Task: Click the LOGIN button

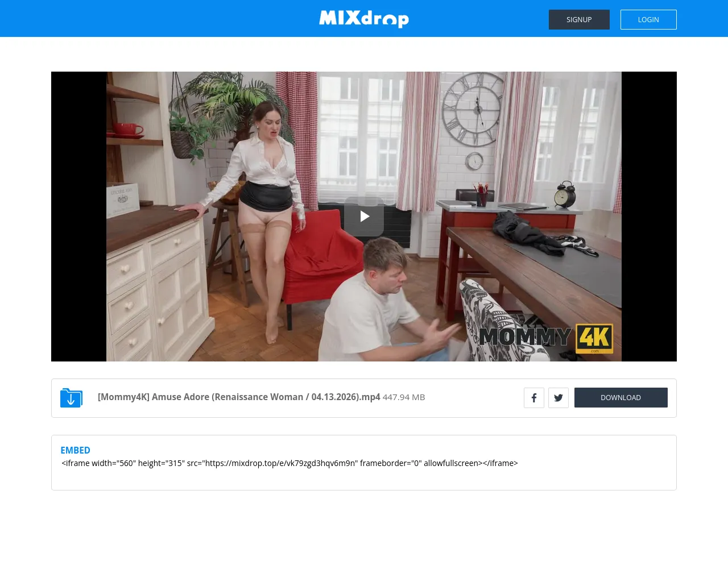Action: click(x=648, y=19)
